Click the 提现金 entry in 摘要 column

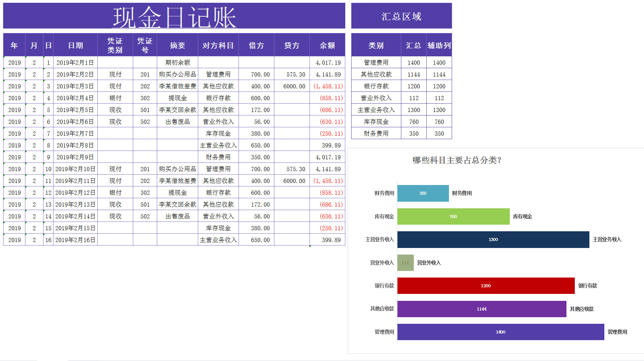178,98
